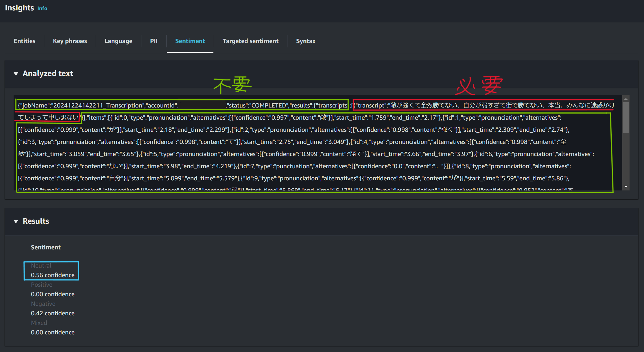Click the Analyzed text heading
This screenshot has width=644, height=352.
coord(48,73)
